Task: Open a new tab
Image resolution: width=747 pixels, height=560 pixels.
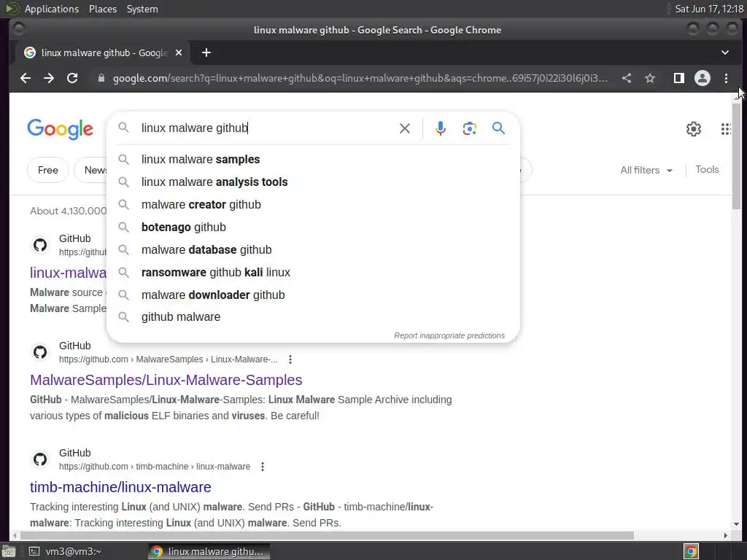Action: click(x=206, y=52)
